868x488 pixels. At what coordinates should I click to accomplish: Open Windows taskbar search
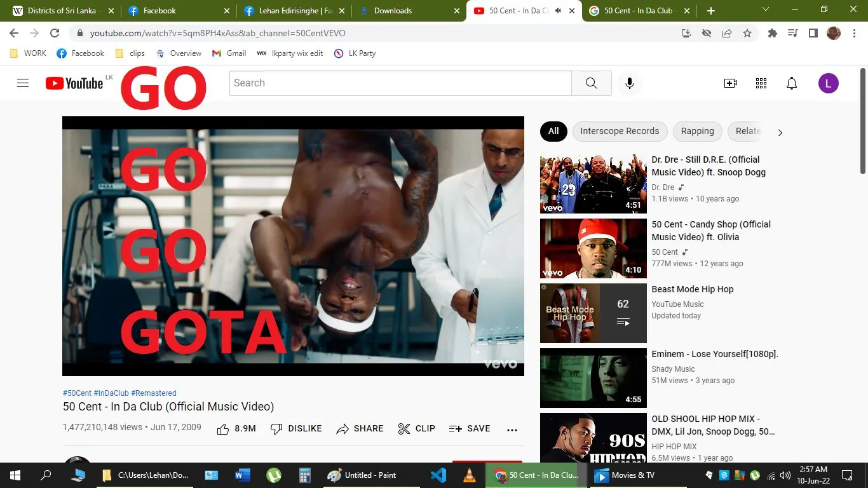(x=46, y=475)
